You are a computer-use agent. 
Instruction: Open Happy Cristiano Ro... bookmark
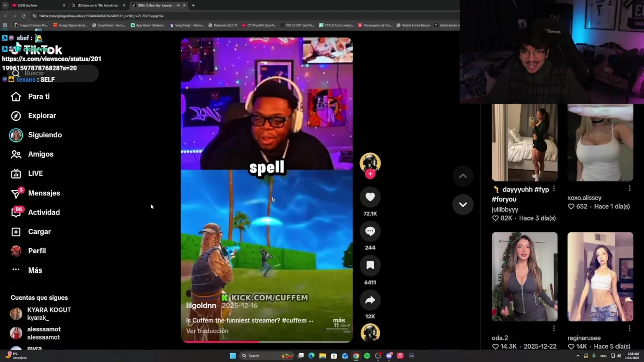point(31,25)
